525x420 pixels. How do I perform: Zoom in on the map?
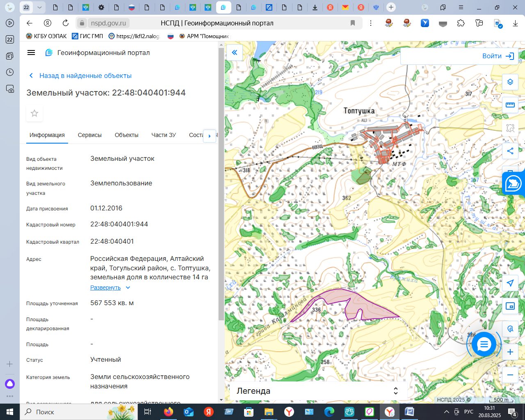point(510,352)
